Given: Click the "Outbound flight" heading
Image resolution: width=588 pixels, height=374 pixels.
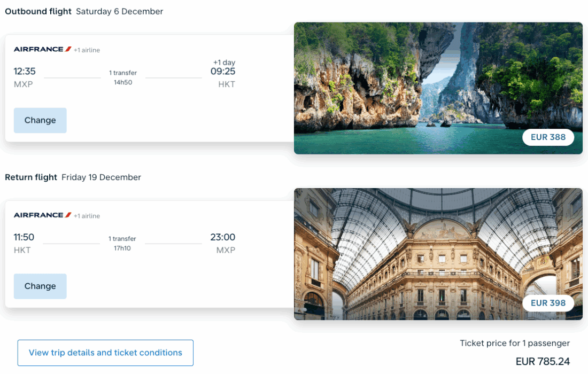Looking at the screenshot, I should coord(38,11).
